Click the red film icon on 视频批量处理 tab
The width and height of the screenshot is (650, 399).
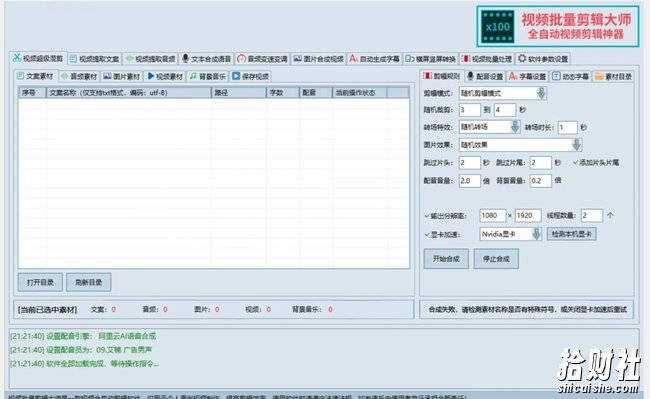pyautogui.click(x=466, y=59)
